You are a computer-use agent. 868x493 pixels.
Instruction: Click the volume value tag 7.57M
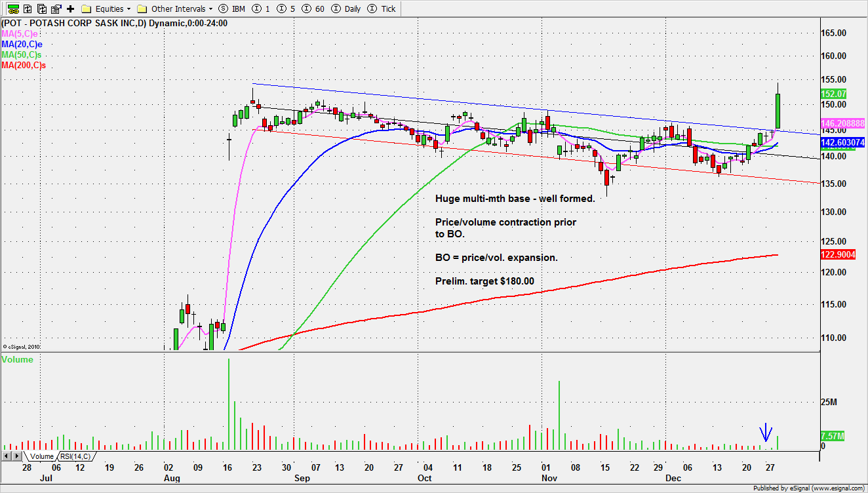pos(833,436)
